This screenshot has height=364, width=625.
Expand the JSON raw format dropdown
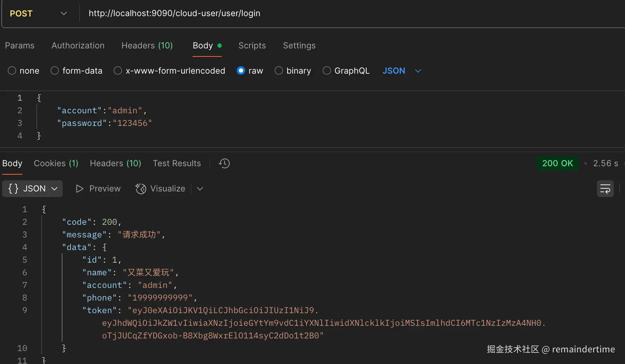coord(418,71)
